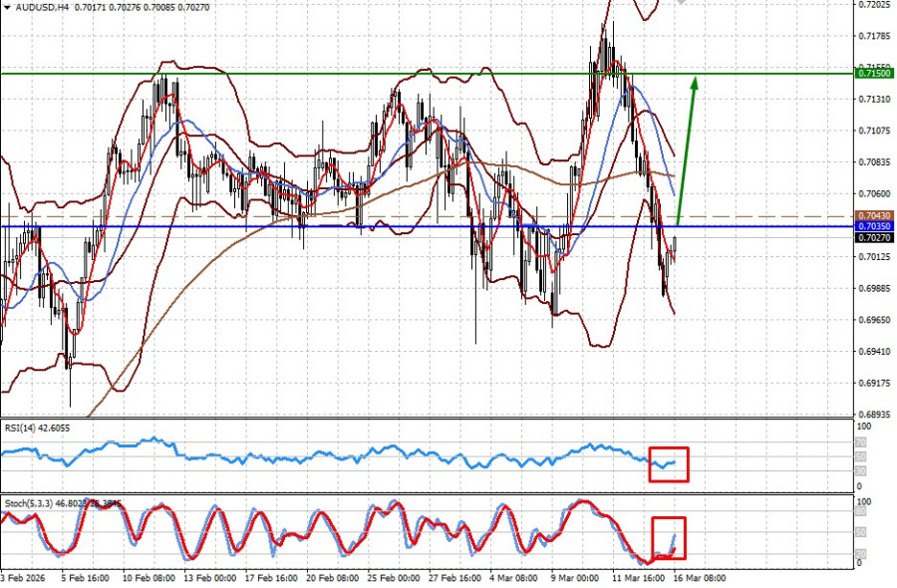Click the 0.68935 price axis value
The height and width of the screenshot is (588, 897).
tap(875, 414)
